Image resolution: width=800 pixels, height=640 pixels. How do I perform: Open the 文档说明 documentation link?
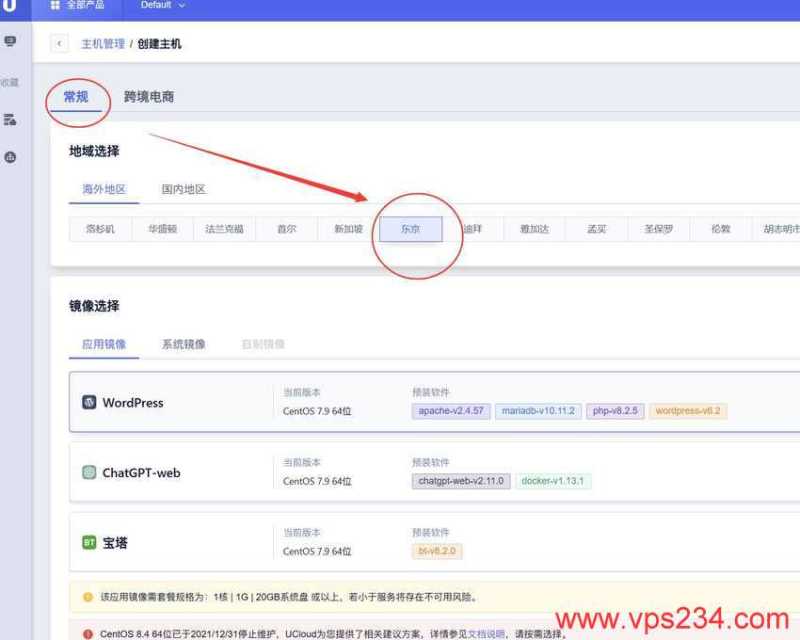(x=489, y=630)
